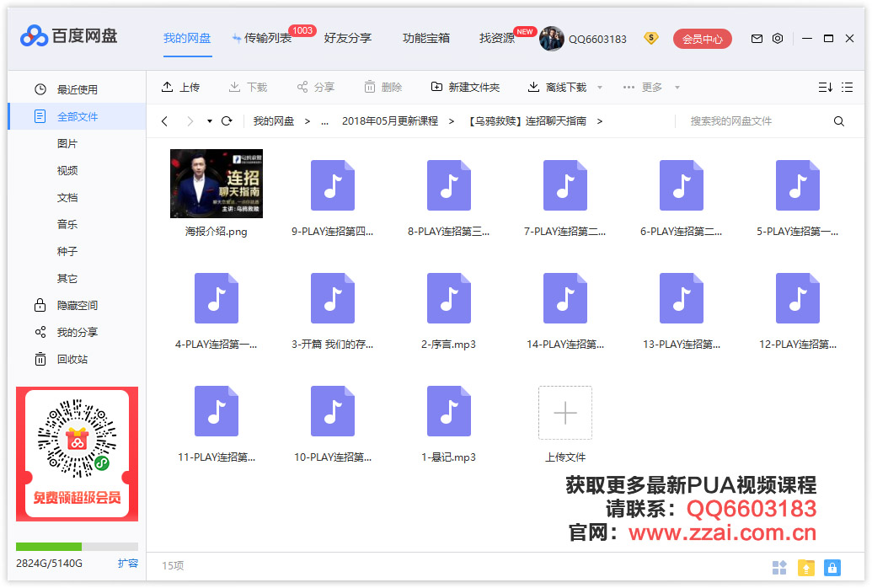Open the 我的网盘 tab
This screenshot has height=588, width=872.
187,38
